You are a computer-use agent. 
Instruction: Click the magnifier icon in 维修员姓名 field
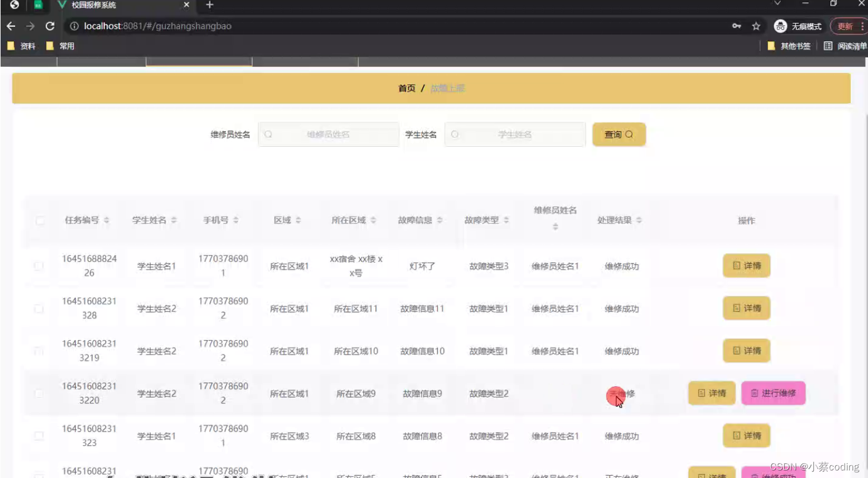tap(267, 134)
